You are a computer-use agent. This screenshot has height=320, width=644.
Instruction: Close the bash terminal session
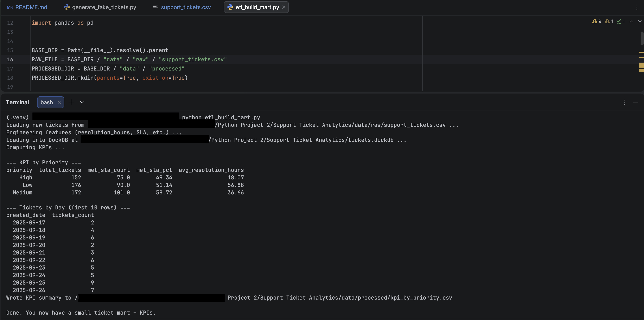59,102
